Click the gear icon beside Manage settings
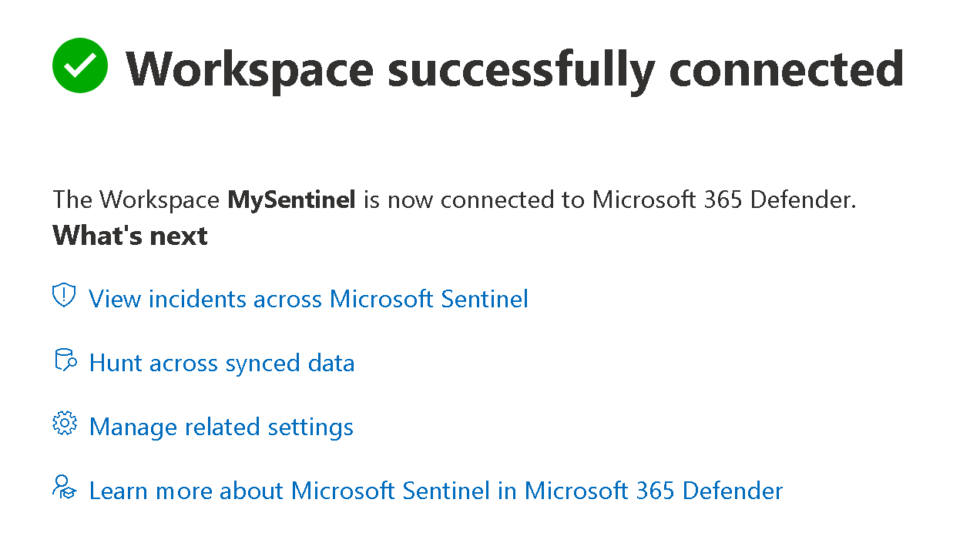Viewport: 980px width, 543px height. coord(65,424)
